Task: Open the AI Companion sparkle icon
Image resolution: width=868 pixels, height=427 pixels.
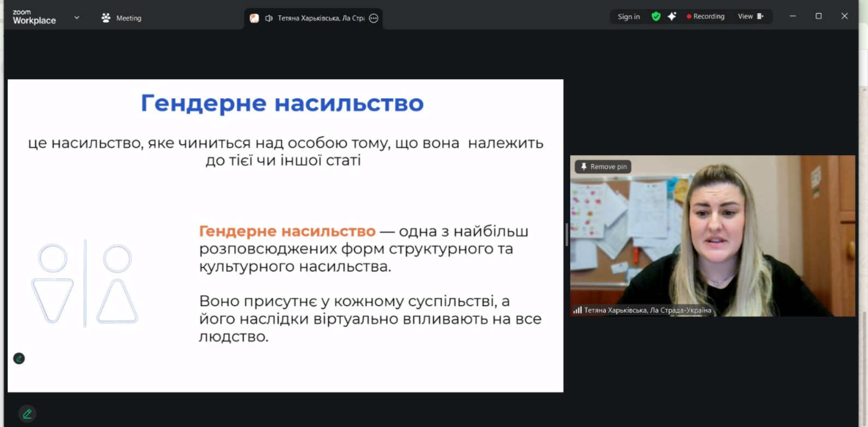Action: (672, 16)
